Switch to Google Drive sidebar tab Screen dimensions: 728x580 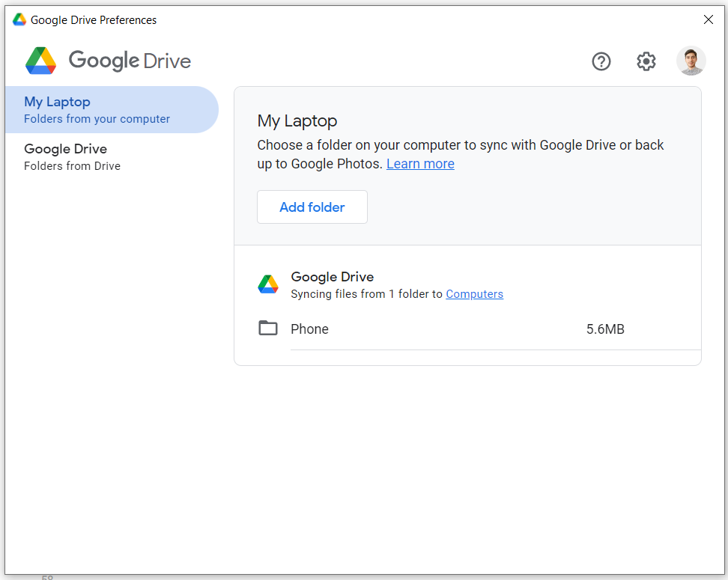(112, 157)
